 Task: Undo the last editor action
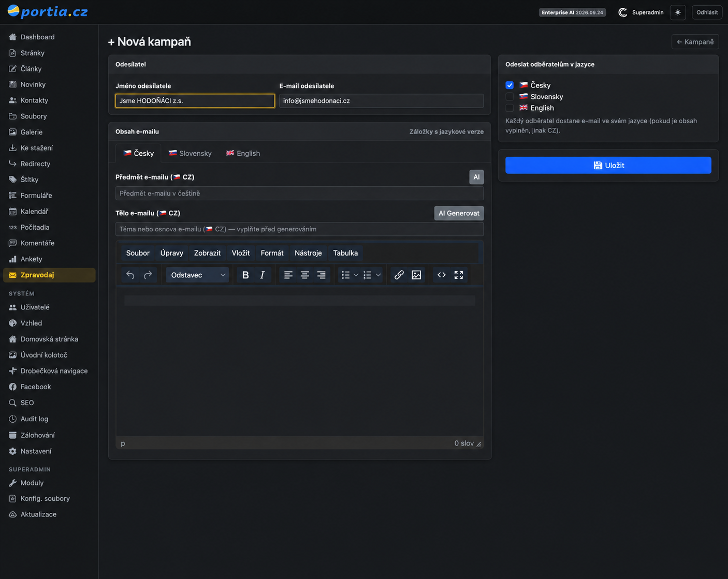[130, 275]
